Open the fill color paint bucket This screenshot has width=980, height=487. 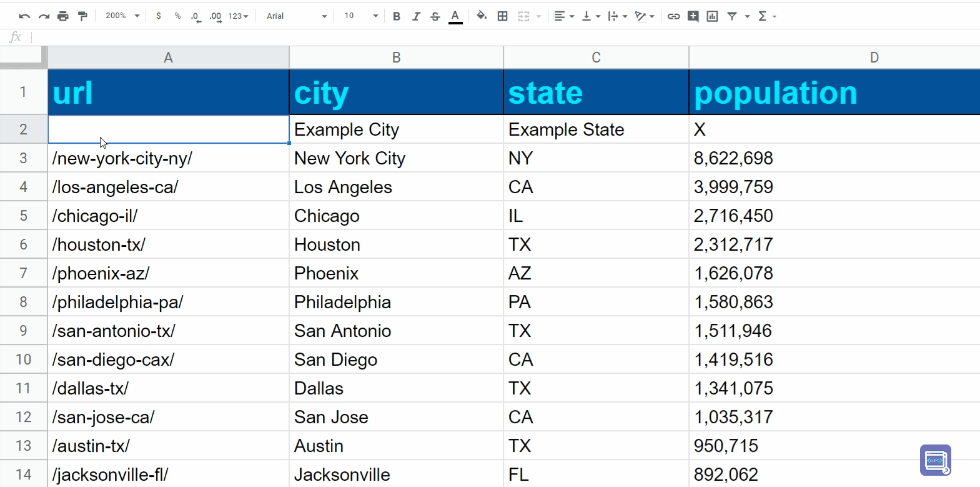[481, 16]
